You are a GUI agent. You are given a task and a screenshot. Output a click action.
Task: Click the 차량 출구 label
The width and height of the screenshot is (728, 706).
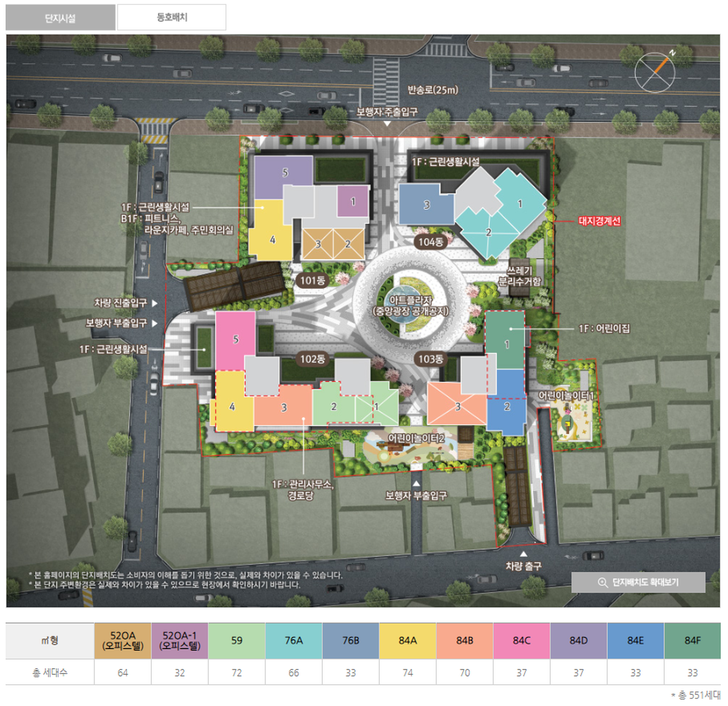[523, 566]
